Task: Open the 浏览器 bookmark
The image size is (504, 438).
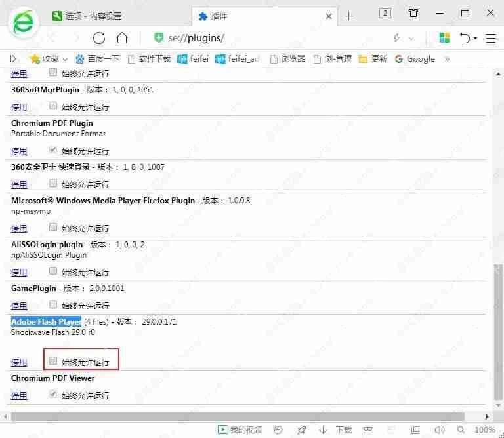Action: pyautogui.click(x=287, y=59)
